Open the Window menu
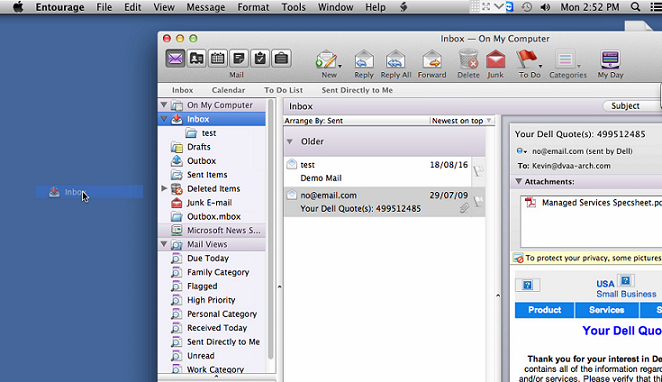Screen dimensions: 662x382 336,7
